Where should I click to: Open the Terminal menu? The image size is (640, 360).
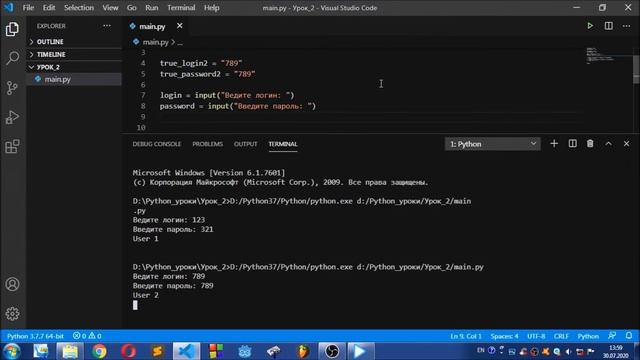181,8
